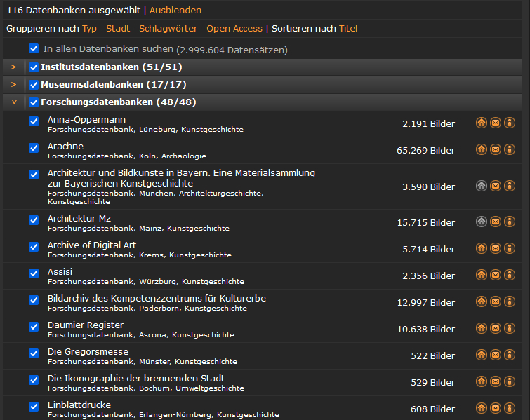The image size is (530, 420).
Task: Show info icon for Architektur-Mz
Action: pyautogui.click(x=510, y=222)
